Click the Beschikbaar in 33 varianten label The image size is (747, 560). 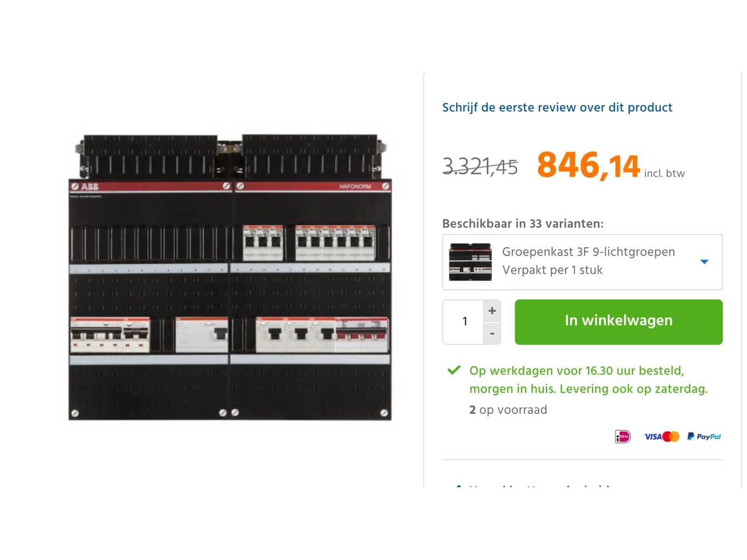[x=523, y=224]
